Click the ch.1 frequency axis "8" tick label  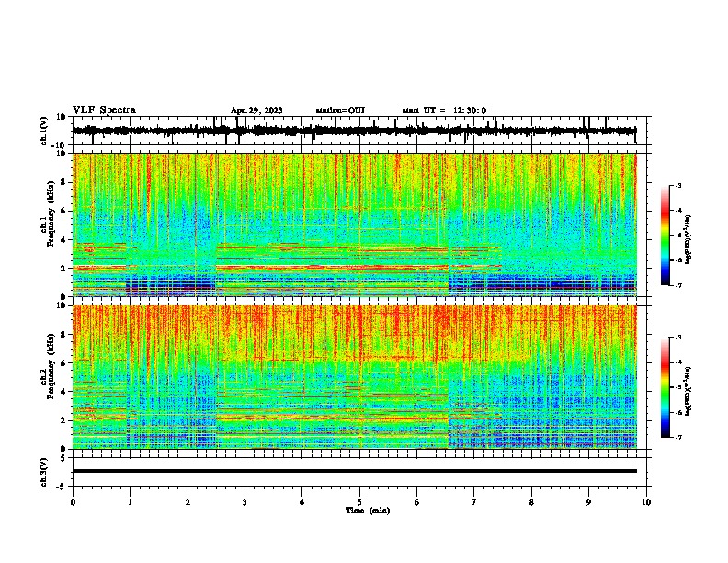[63, 182]
